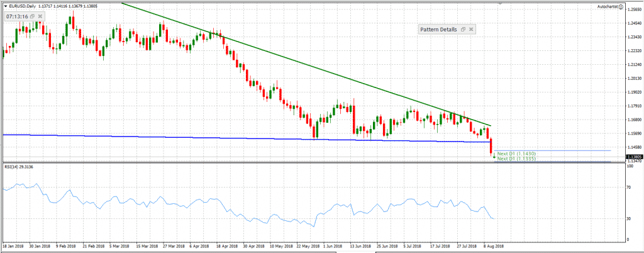
Task: Click the current price marker on price axis
Action: coord(635,157)
